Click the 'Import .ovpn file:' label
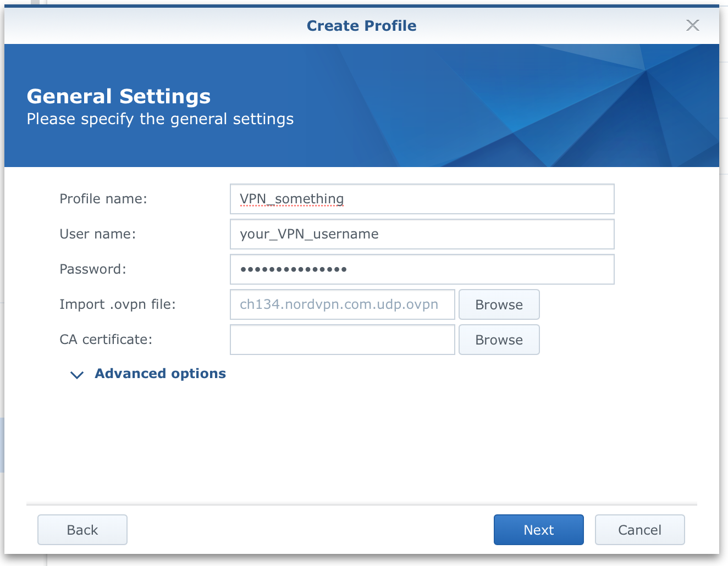 118,304
